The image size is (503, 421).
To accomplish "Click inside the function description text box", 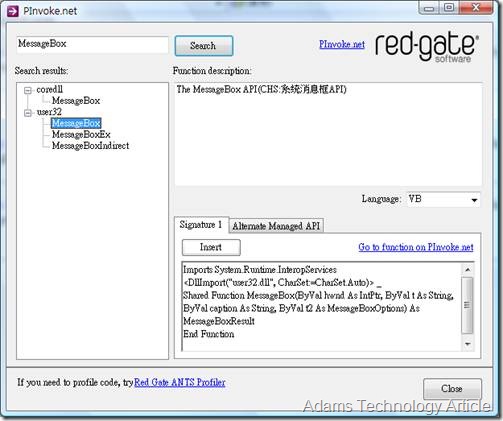I will (328, 134).
